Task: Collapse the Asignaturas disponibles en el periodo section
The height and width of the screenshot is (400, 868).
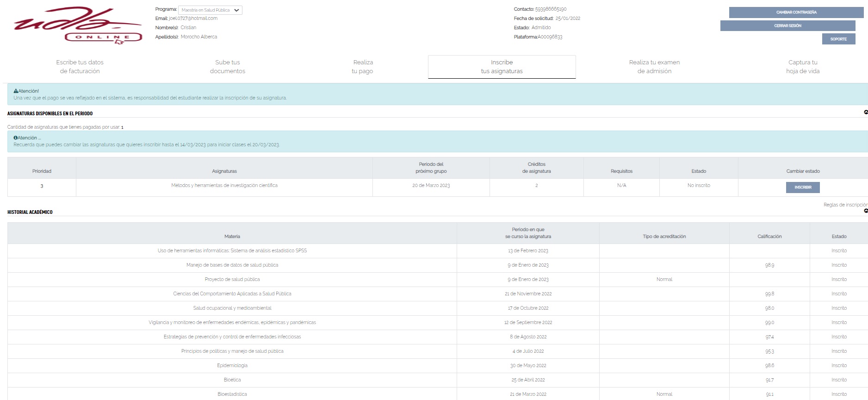Action: coord(865,112)
